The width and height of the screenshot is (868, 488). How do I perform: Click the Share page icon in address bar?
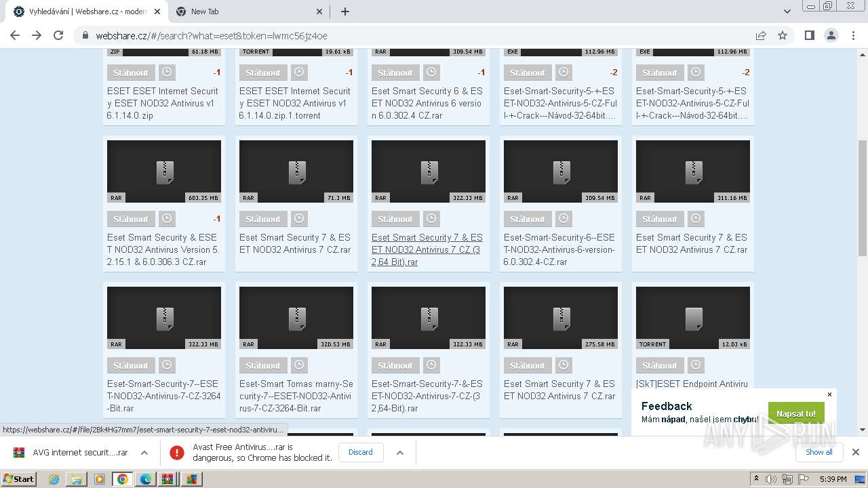pos(761,35)
